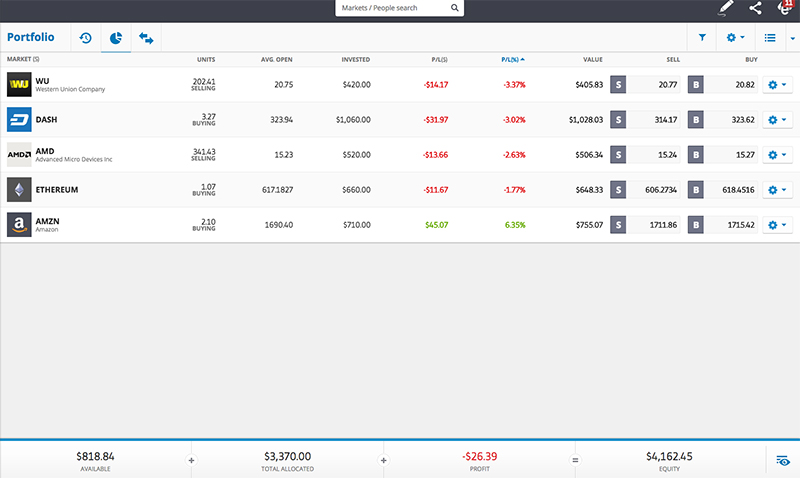Click the S sell button for WU

point(618,84)
